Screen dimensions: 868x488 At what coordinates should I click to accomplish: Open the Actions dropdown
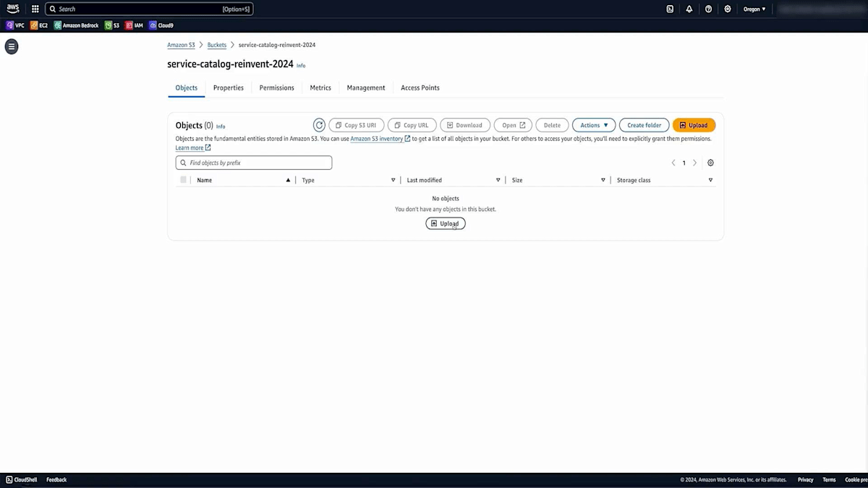pyautogui.click(x=594, y=125)
